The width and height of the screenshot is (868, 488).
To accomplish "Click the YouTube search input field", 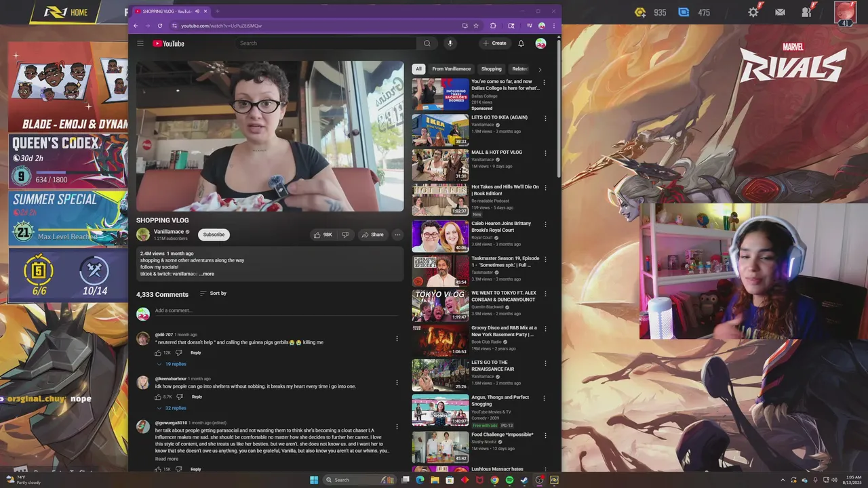I will pos(327,43).
